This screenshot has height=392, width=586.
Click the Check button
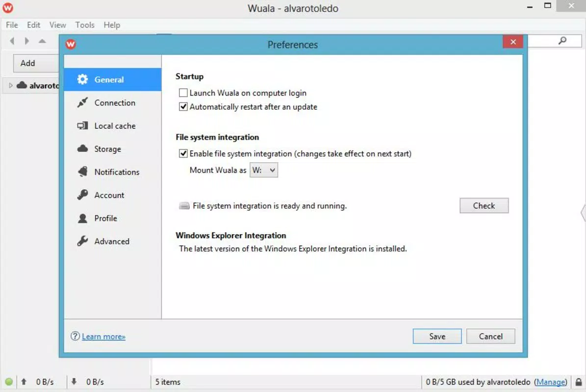click(x=484, y=206)
